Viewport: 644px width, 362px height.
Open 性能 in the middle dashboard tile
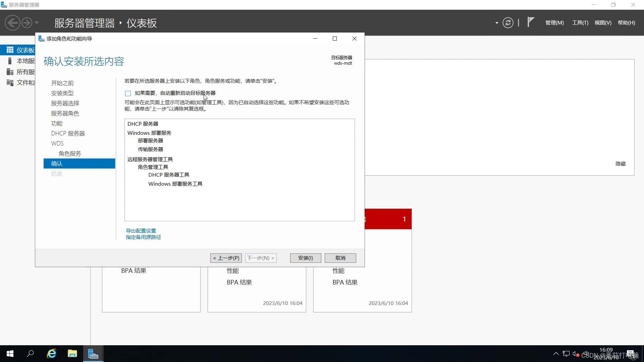[x=233, y=271]
